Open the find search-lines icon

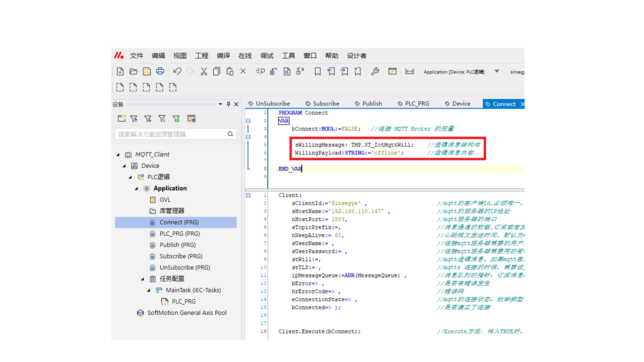pos(260,71)
